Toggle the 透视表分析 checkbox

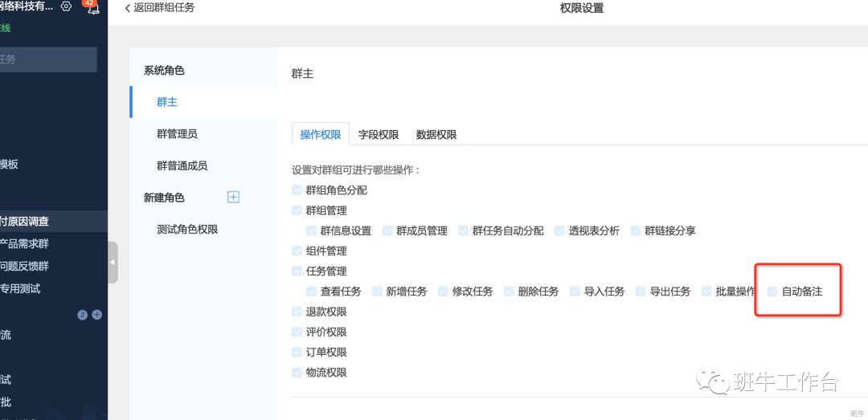coord(557,230)
